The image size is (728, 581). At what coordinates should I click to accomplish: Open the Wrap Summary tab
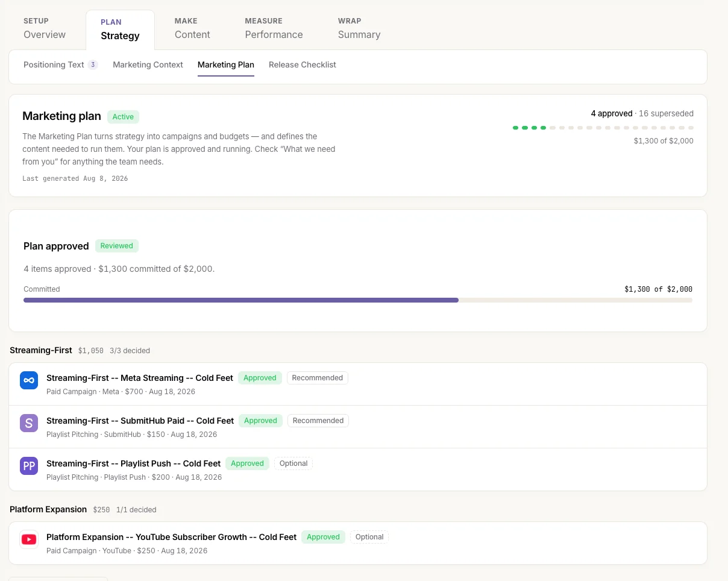(359, 28)
